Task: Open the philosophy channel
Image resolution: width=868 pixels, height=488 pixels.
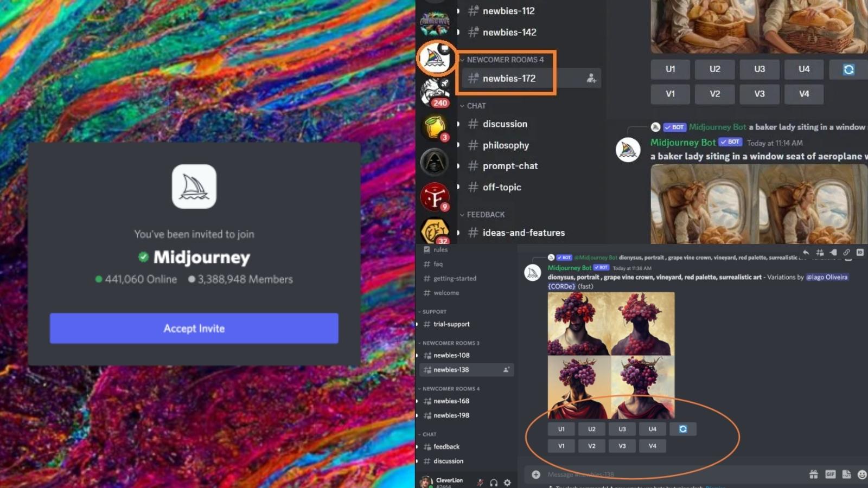Action: pos(506,145)
